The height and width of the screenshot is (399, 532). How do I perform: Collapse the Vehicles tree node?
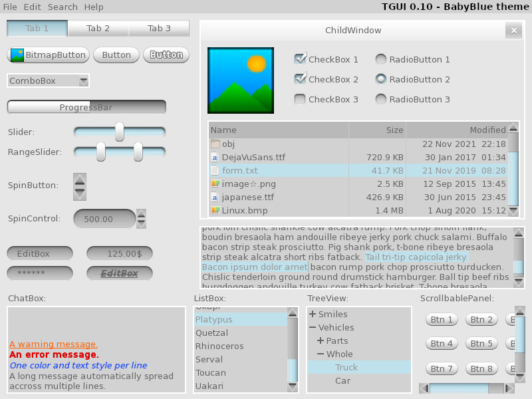[313, 328]
